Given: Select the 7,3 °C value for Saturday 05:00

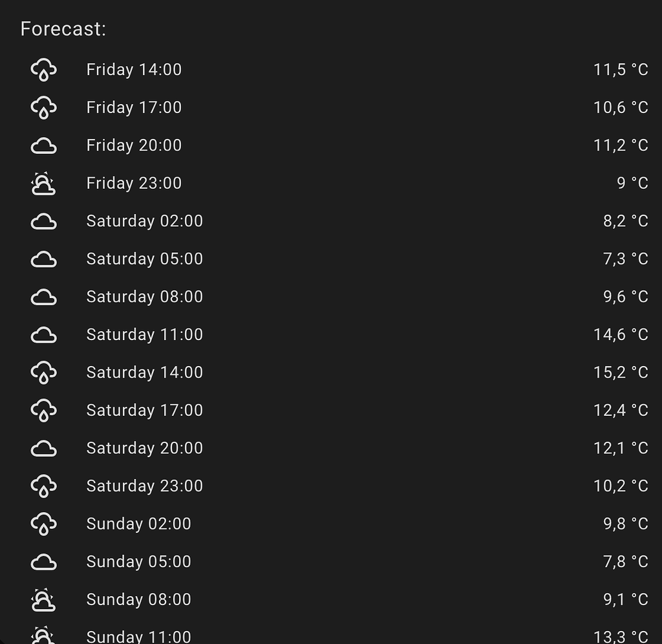Looking at the screenshot, I should [x=626, y=259].
